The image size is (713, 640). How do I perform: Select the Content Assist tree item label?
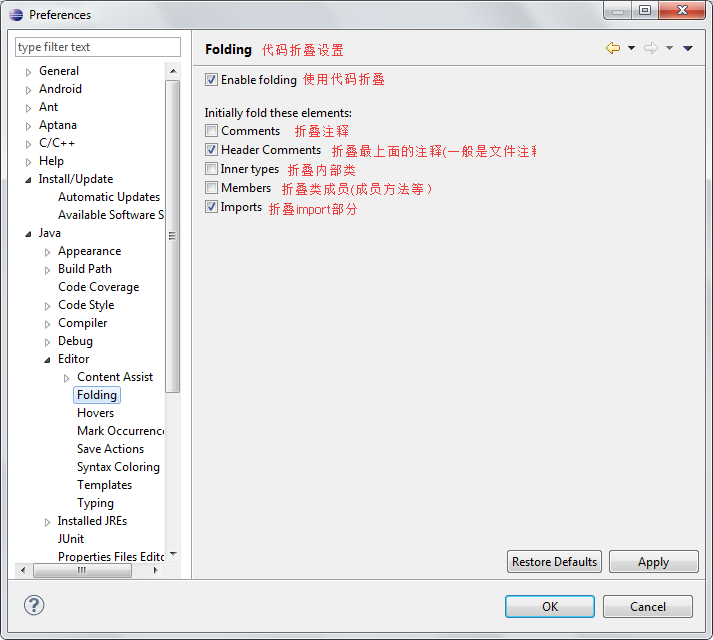pyautogui.click(x=115, y=377)
